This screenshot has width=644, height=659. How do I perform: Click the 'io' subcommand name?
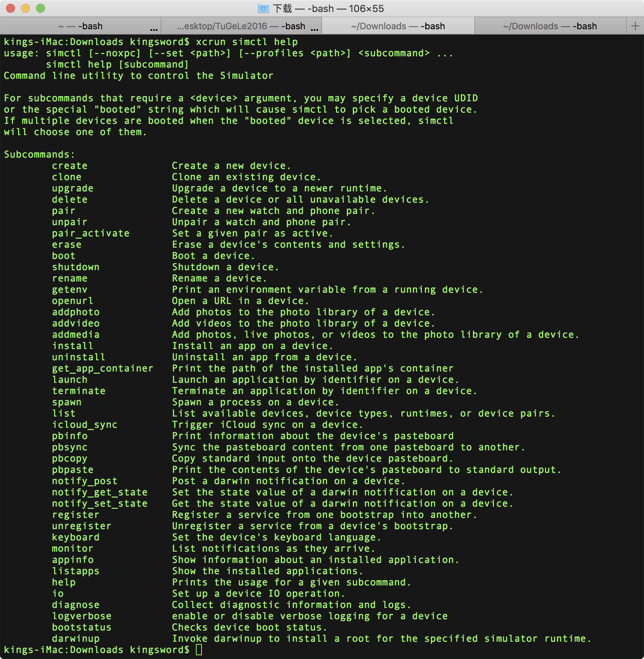click(58, 593)
